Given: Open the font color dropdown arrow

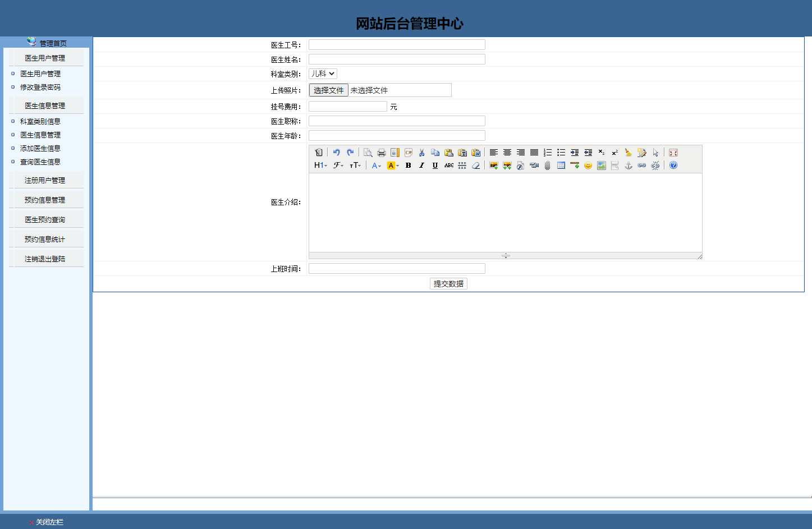Looking at the screenshot, I should click(380, 165).
